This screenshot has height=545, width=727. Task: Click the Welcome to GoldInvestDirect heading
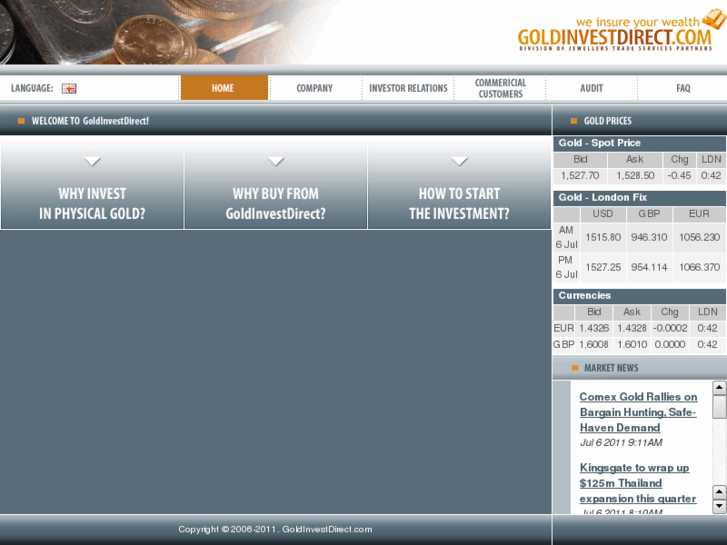pyautogui.click(x=90, y=121)
